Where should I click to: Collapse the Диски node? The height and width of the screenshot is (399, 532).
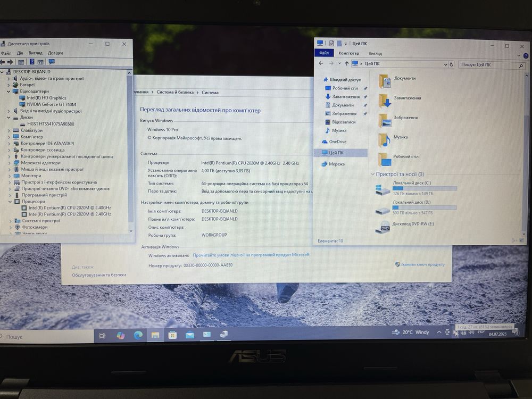click(9, 118)
